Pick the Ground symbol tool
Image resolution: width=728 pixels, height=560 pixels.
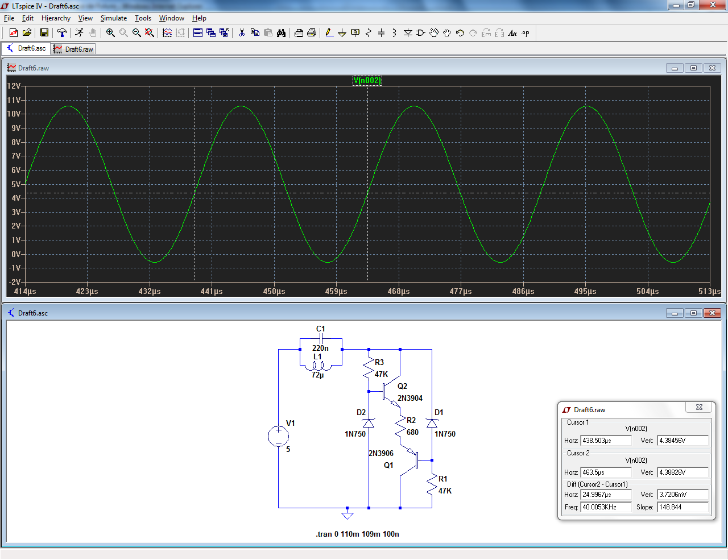coord(342,33)
